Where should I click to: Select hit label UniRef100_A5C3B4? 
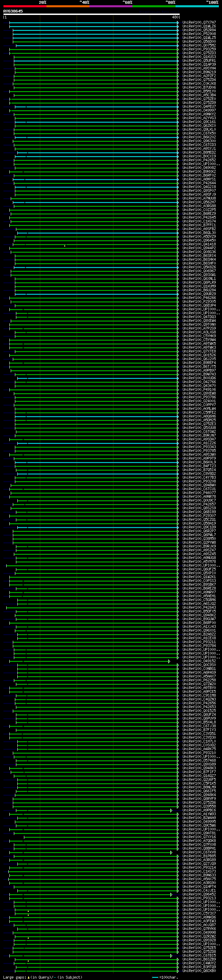click(x=199, y=95)
